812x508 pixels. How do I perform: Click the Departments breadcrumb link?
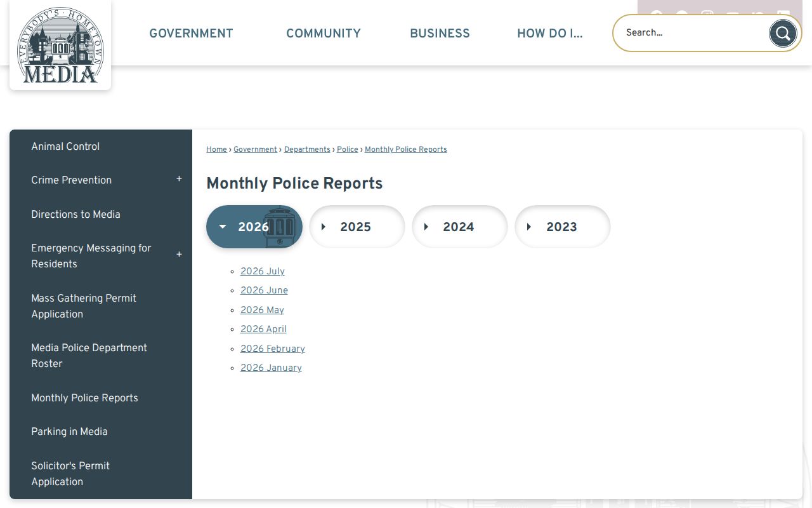(307, 150)
